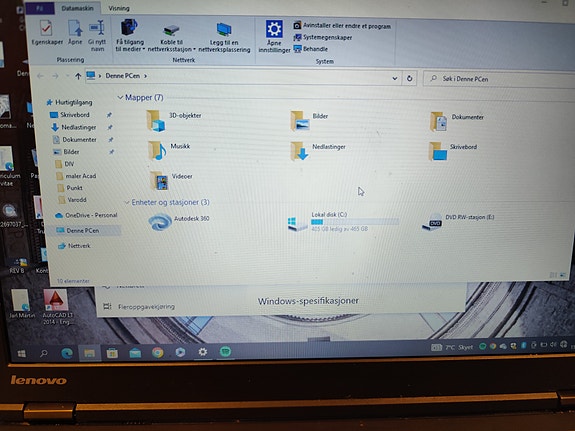This screenshot has height=431, width=575.
Task: Click Åpne innstillinger gear icon
Action: (x=274, y=29)
